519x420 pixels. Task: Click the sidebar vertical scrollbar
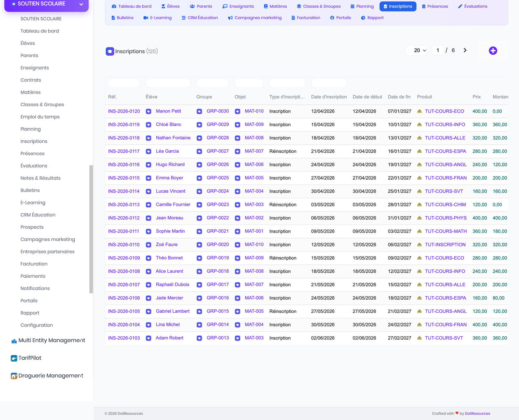coord(91,229)
